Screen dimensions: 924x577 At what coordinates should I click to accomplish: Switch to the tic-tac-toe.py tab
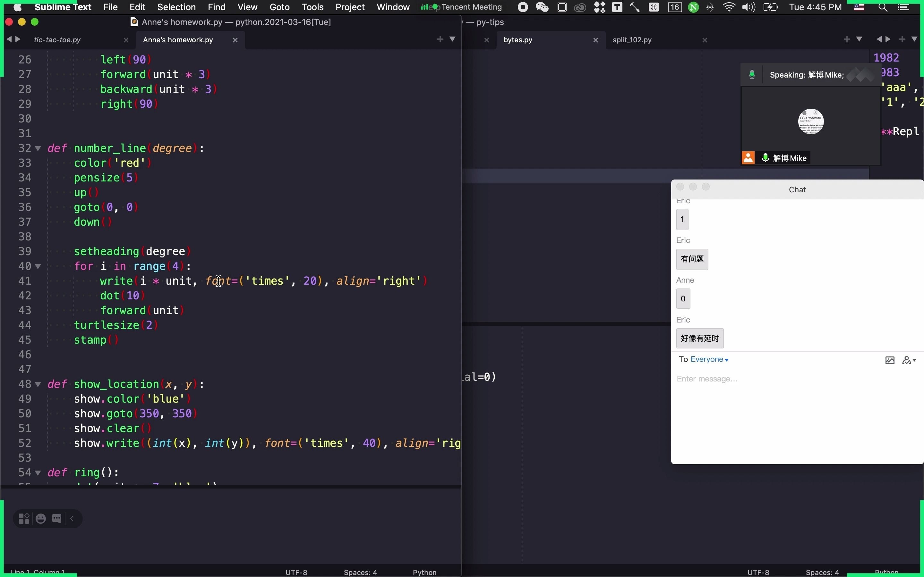[x=57, y=40]
